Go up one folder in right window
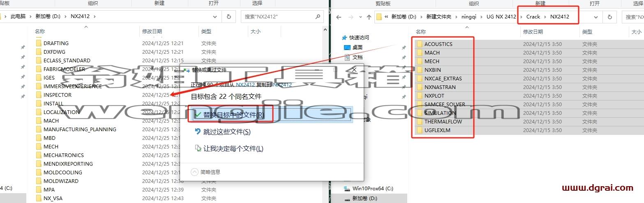644x203 pixels. (x=369, y=17)
